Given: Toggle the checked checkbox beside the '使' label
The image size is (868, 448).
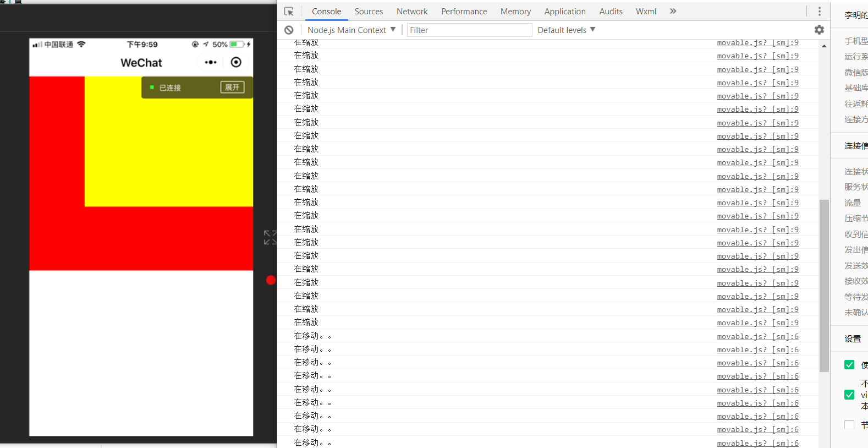Looking at the screenshot, I should [x=849, y=365].
